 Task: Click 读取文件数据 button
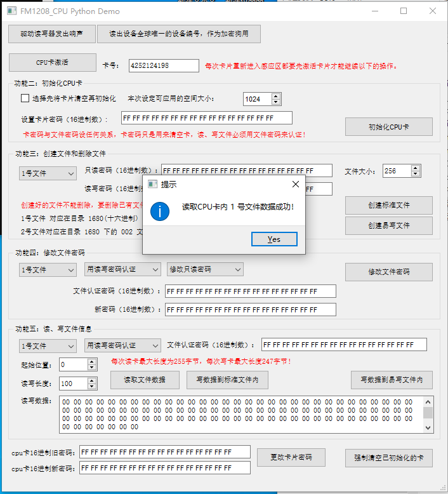coord(145,380)
